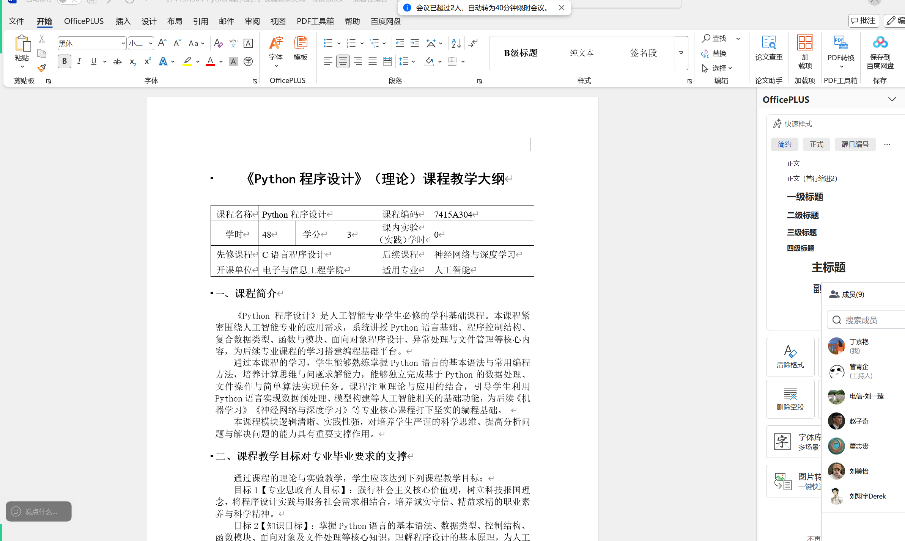Click the Cut scissors icon
Image resolution: width=905 pixels, height=541 pixels.
(x=42, y=39)
